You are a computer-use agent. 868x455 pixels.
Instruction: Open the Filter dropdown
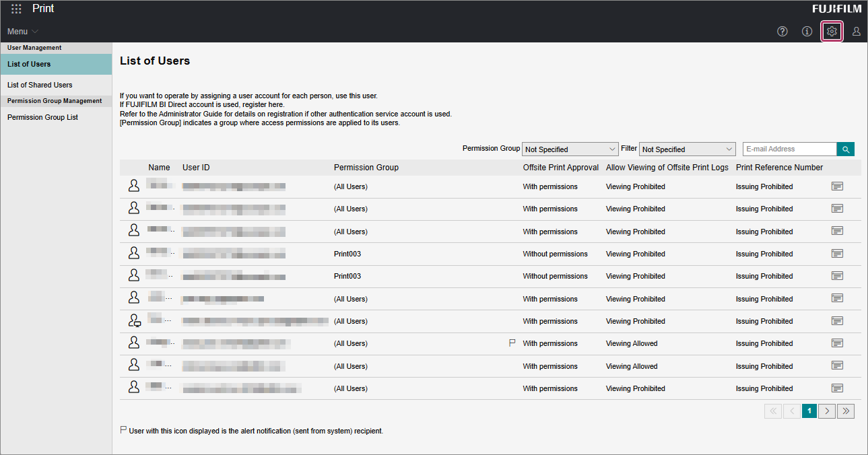[x=687, y=149]
